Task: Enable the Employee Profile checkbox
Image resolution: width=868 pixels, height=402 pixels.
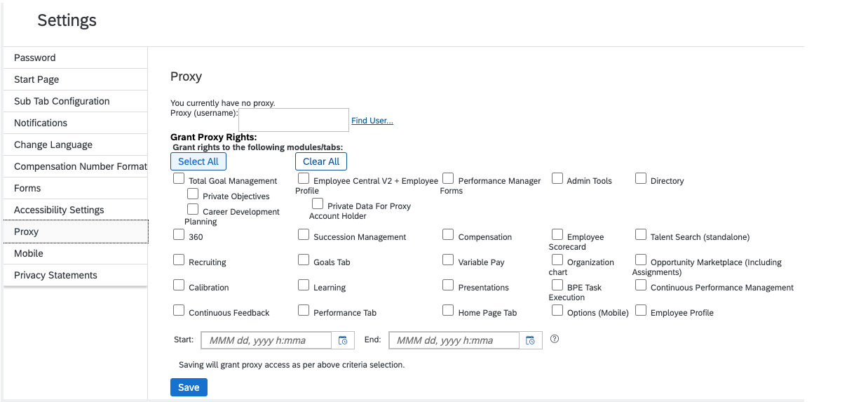Action: [x=641, y=311]
